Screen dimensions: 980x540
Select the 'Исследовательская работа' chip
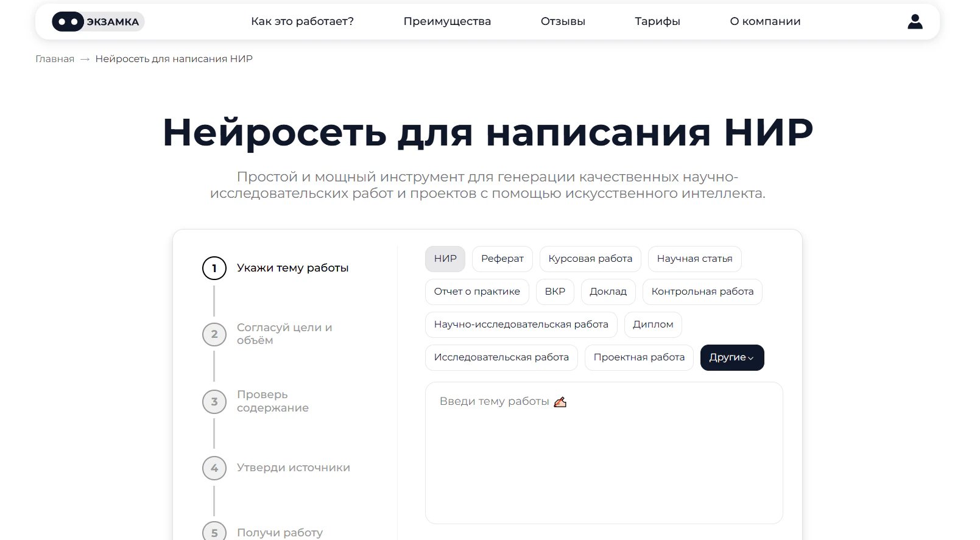click(501, 357)
